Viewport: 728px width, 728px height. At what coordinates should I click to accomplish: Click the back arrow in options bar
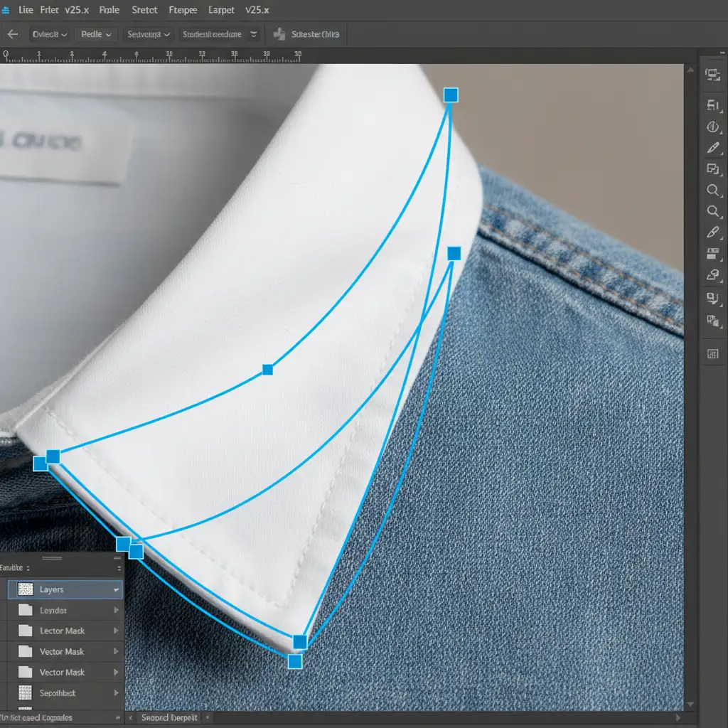[x=13, y=34]
